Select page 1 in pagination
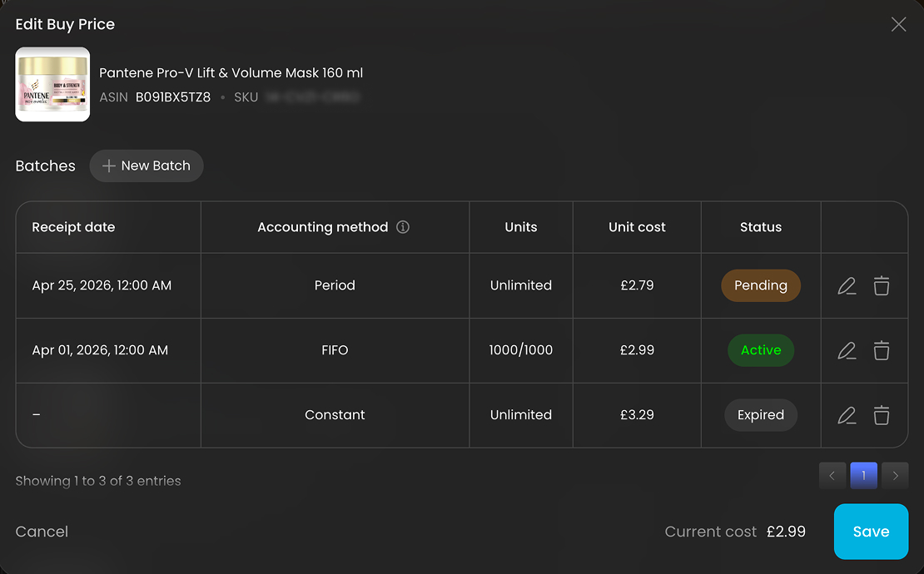 click(864, 476)
